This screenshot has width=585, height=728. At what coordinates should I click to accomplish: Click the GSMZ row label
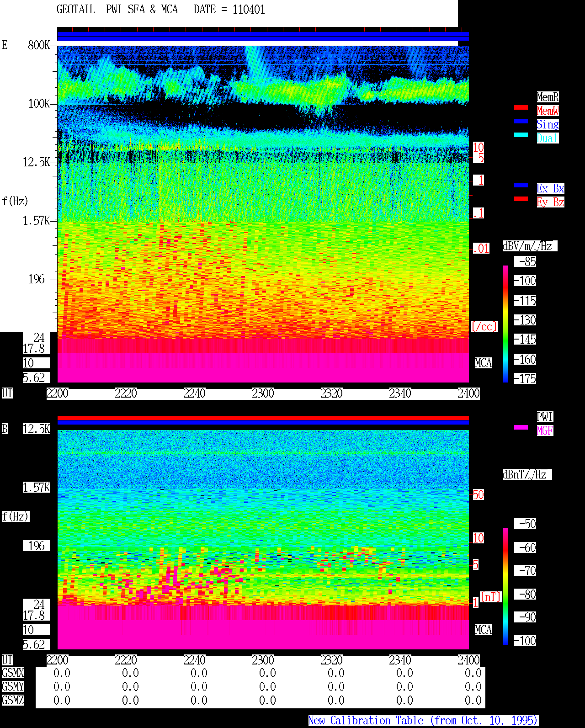coord(13,700)
